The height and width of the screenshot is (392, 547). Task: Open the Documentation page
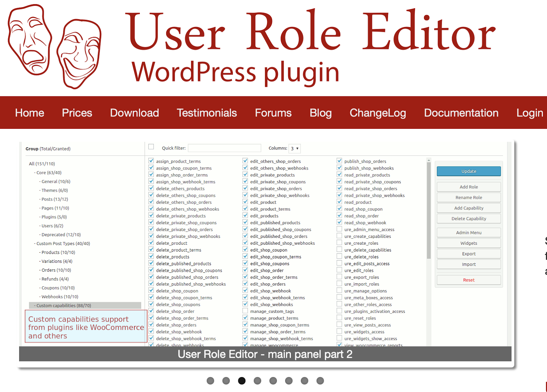tap(461, 113)
